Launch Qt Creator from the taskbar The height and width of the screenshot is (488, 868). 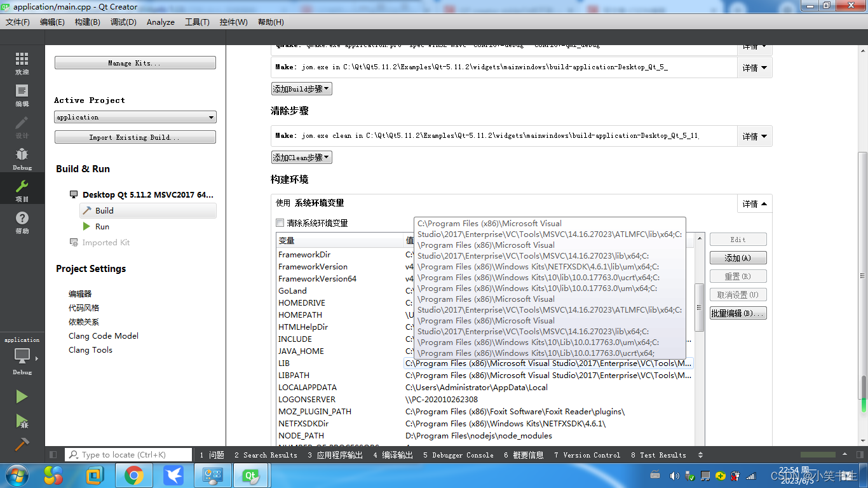(250, 475)
